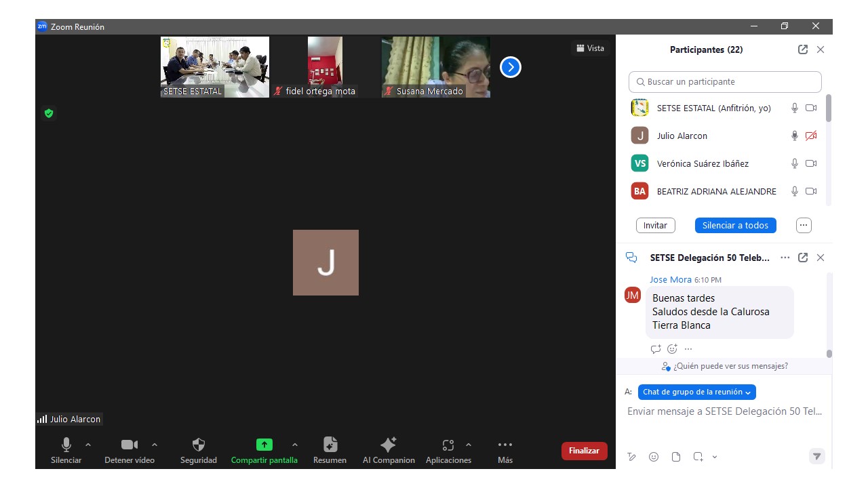The image size is (868, 488).
Task: Toggle Julio Alarcon's microphone in participant list
Action: coord(794,136)
